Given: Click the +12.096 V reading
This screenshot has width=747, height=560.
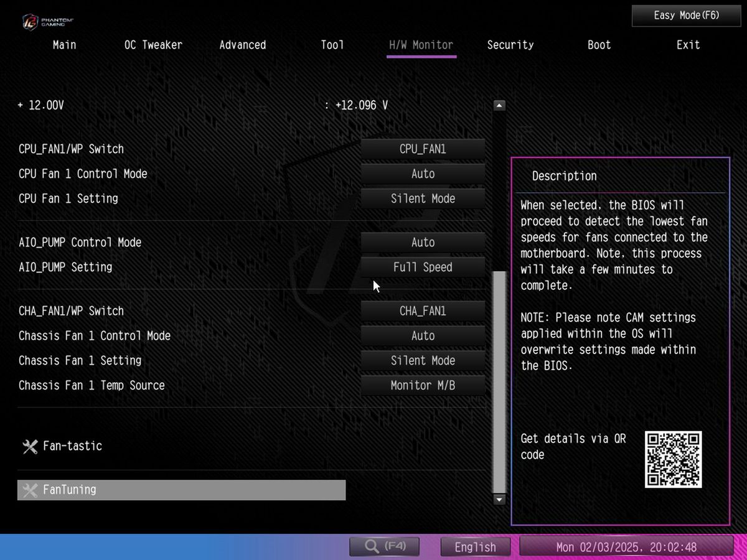Looking at the screenshot, I should [361, 106].
